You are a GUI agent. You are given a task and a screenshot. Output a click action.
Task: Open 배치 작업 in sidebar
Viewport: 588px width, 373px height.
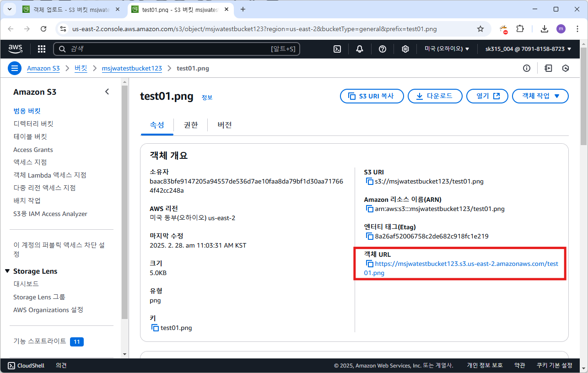(27, 200)
